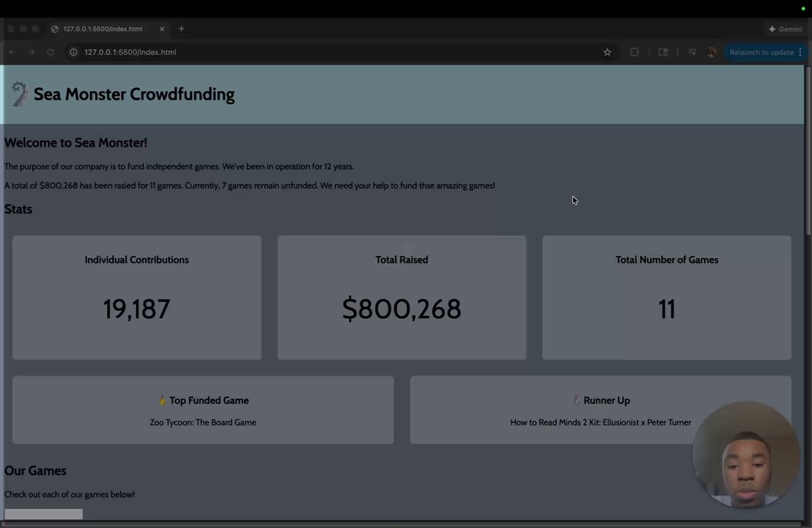This screenshot has height=528, width=812.
Task: Open a new browser tab
Action: coord(181,29)
